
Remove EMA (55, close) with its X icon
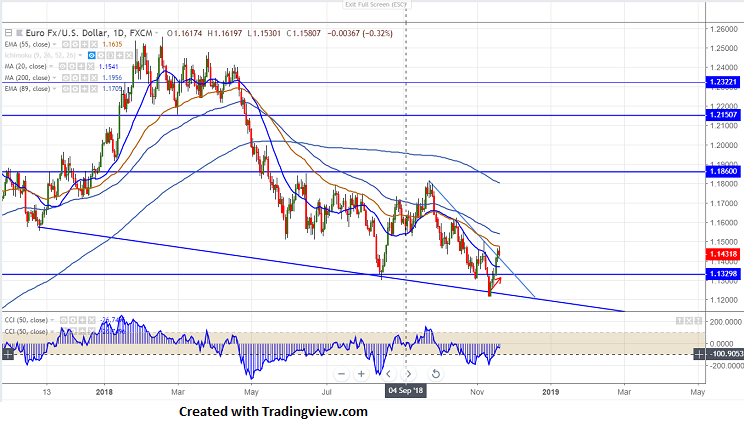tap(93, 45)
